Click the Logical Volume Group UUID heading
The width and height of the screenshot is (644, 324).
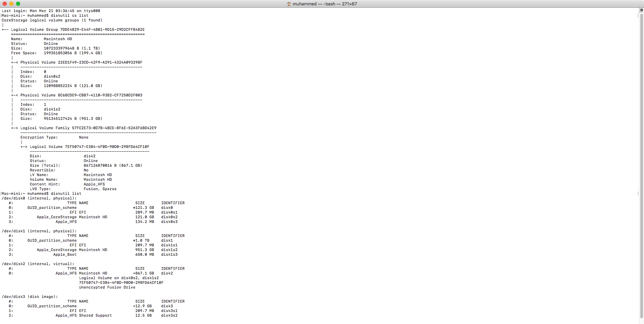78,29
